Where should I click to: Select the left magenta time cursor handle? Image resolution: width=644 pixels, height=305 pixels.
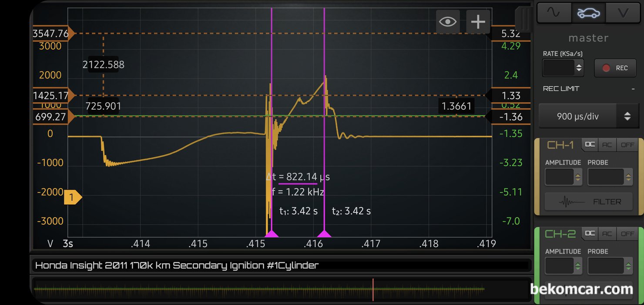272,234
